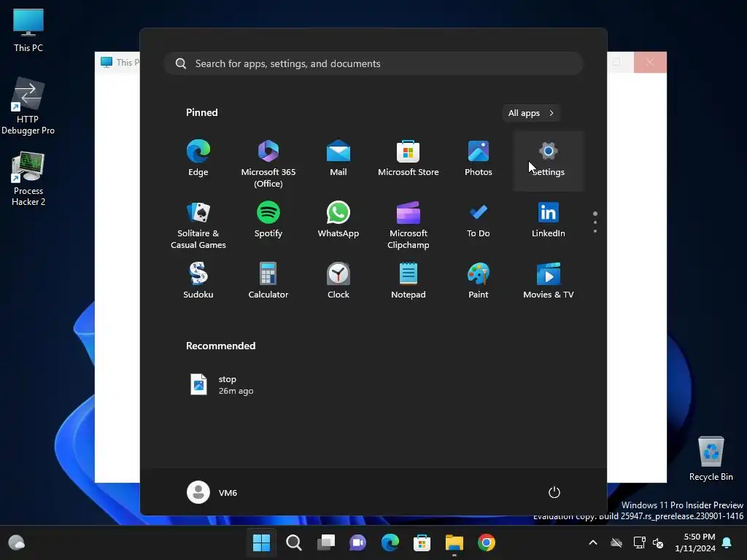Open Microsoft Store from the taskbar

(422, 542)
